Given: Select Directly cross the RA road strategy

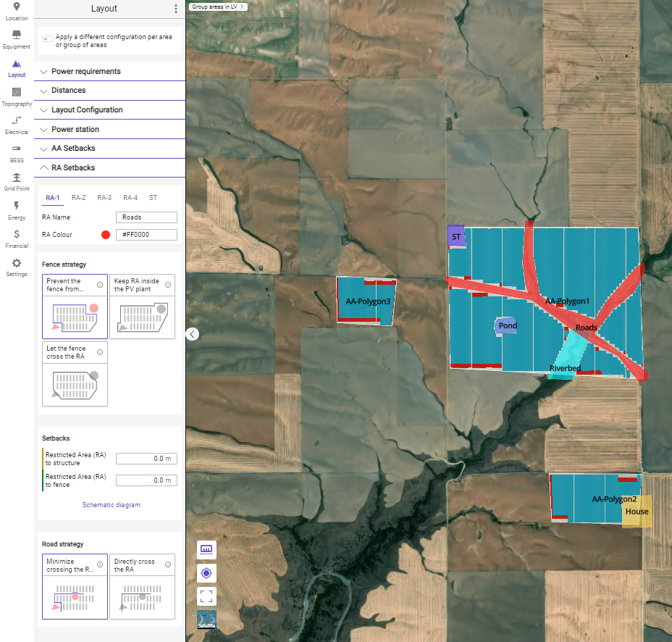Looking at the screenshot, I should click(x=142, y=586).
